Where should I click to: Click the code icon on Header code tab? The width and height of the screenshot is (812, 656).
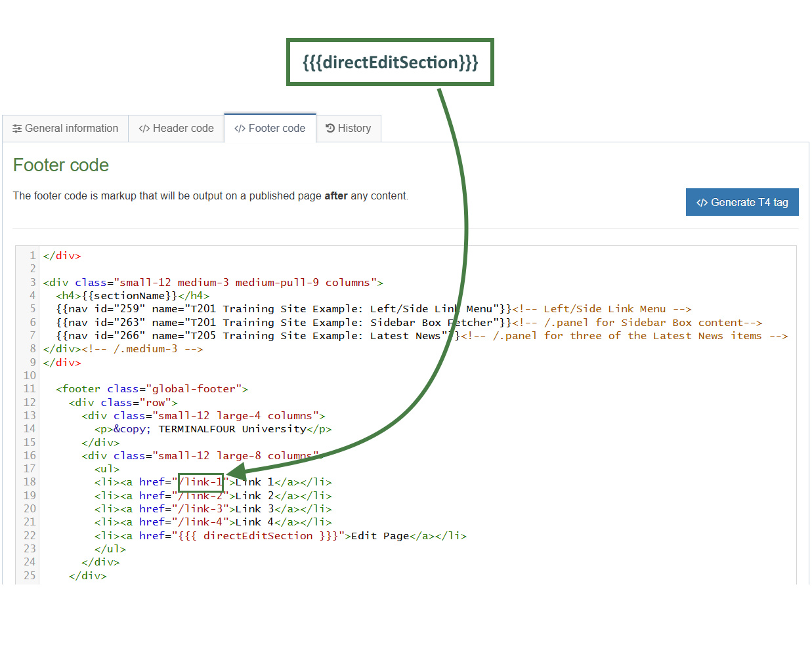(144, 128)
